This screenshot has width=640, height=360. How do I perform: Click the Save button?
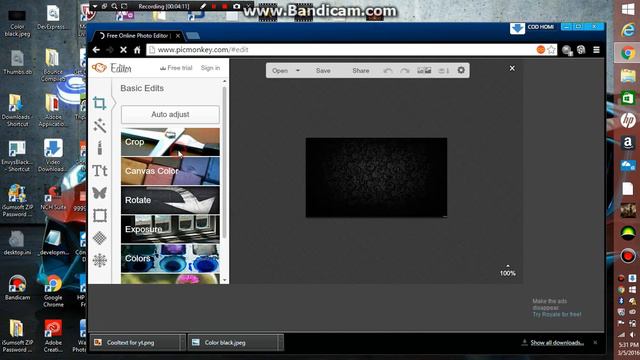(323, 71)
